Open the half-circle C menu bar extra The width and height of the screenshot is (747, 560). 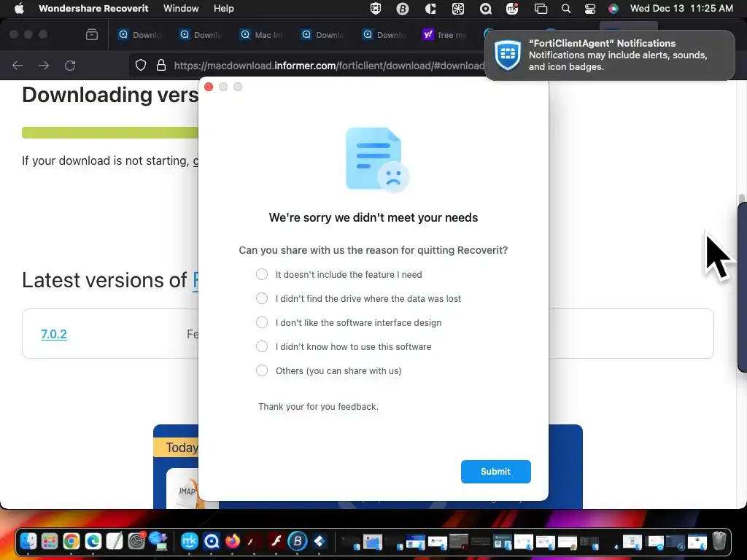pos(430,9)
